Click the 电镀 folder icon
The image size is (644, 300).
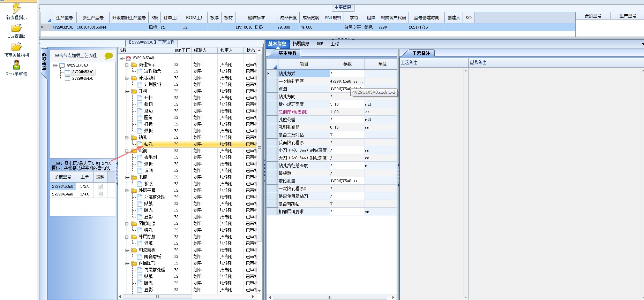pyautogui.click(x=134, y=177)
